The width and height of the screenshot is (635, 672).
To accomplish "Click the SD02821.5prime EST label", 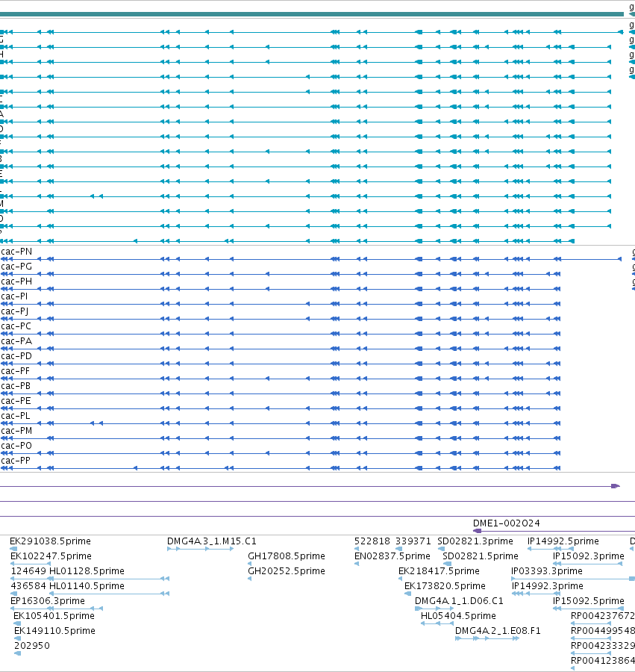I will point(481,556).
